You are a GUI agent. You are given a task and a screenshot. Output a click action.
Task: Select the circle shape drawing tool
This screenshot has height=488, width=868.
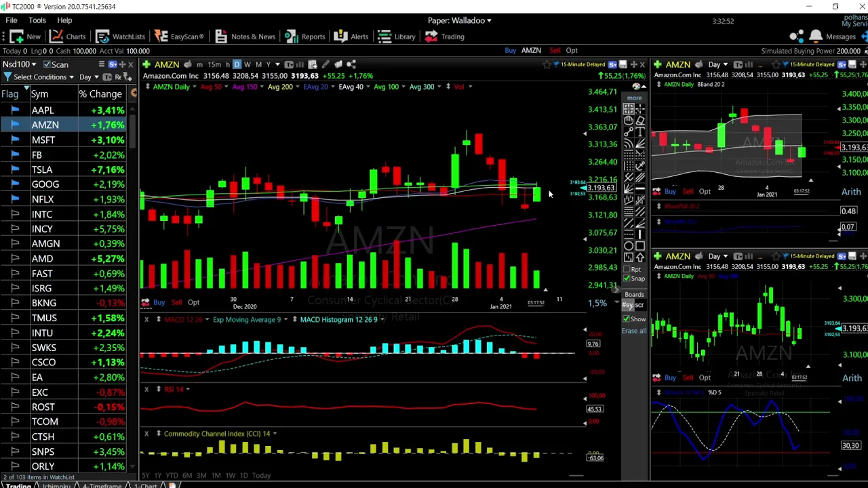(x=629, y=247)
